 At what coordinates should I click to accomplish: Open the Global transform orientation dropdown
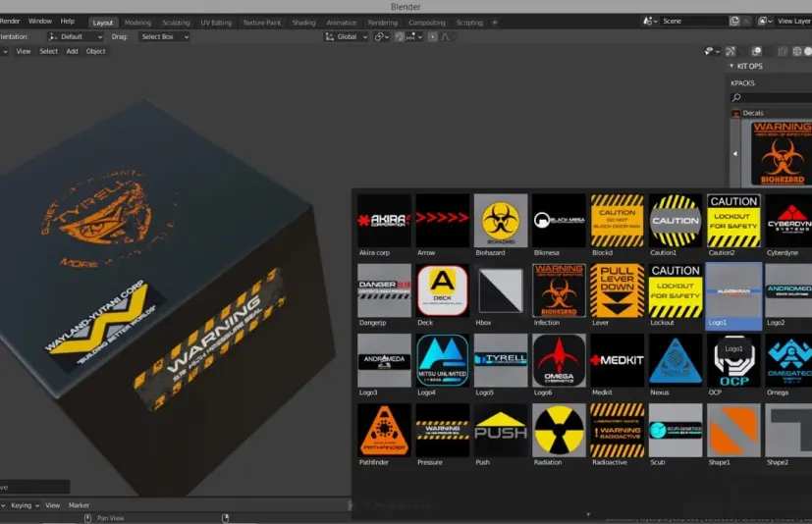347,36
